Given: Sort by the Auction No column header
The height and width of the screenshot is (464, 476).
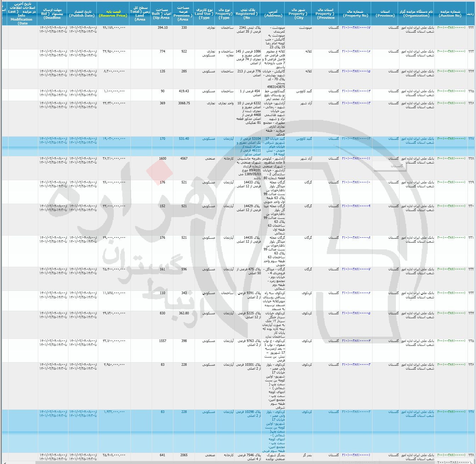Looking at the screenshot, I should click(450, 13).
